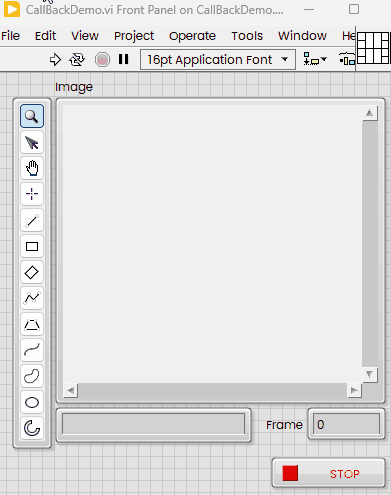Screen dimensions: 391x495
Task: Click the Abort Execution button
Action: pyautogui.click(x=102, y=60)
